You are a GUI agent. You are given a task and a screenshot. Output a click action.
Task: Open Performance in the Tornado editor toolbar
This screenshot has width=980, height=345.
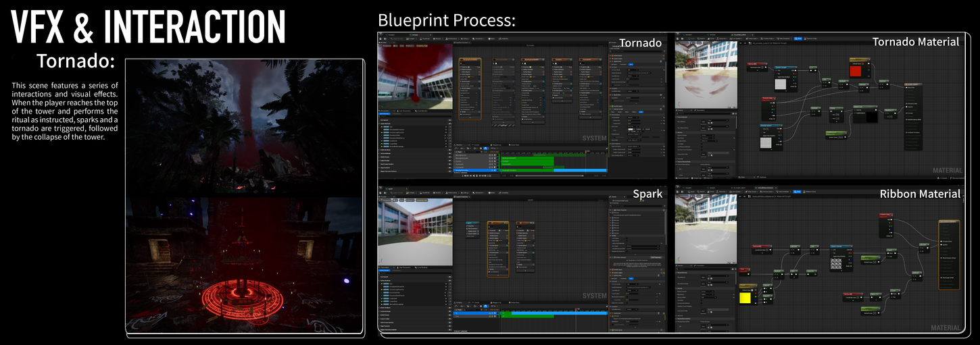click(x=451, y=38)
